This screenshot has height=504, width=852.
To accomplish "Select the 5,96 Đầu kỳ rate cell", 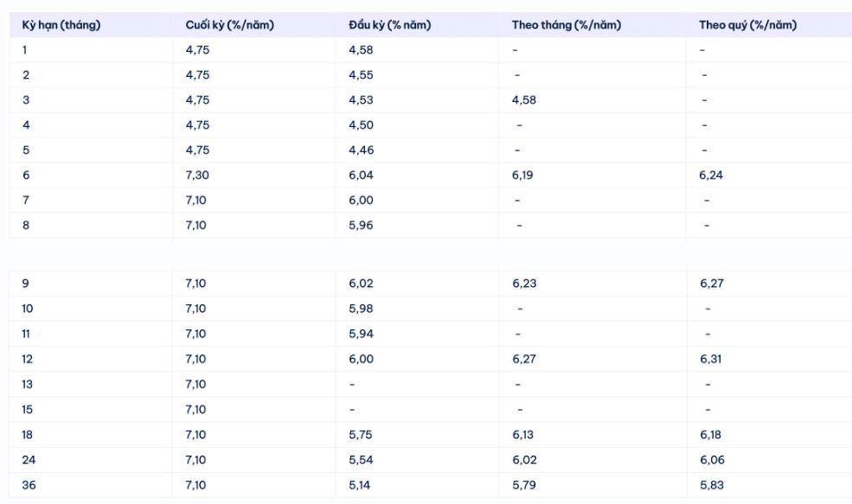I will pyautogui.click(x=361, y=226).
